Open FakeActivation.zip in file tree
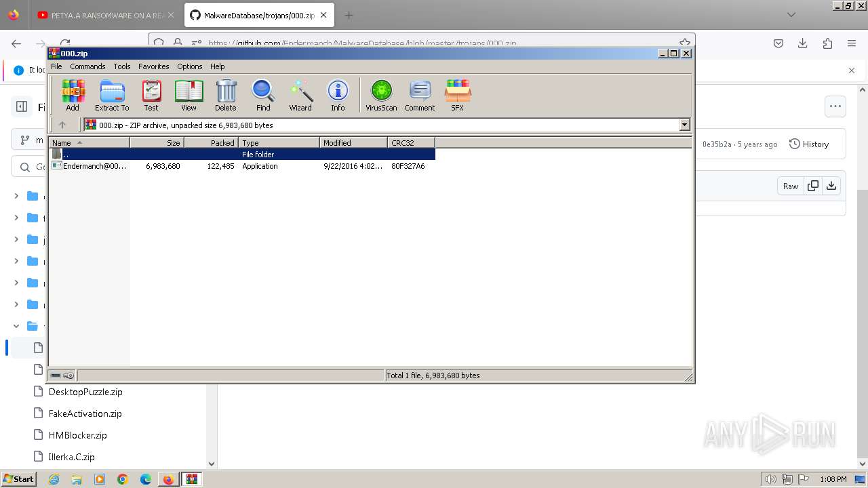 point(85,413)
